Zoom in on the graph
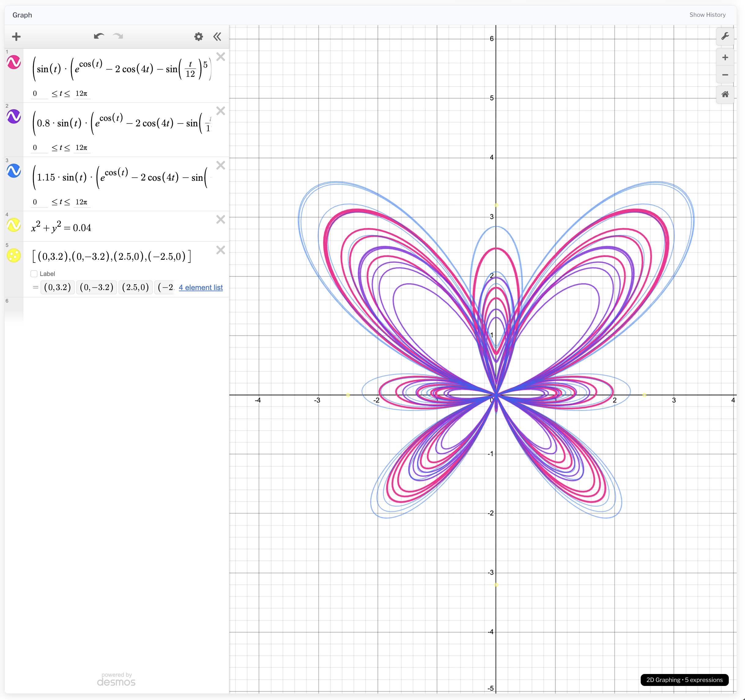The width and height of the screenshot is (745, 700). (x=725, y=58)
